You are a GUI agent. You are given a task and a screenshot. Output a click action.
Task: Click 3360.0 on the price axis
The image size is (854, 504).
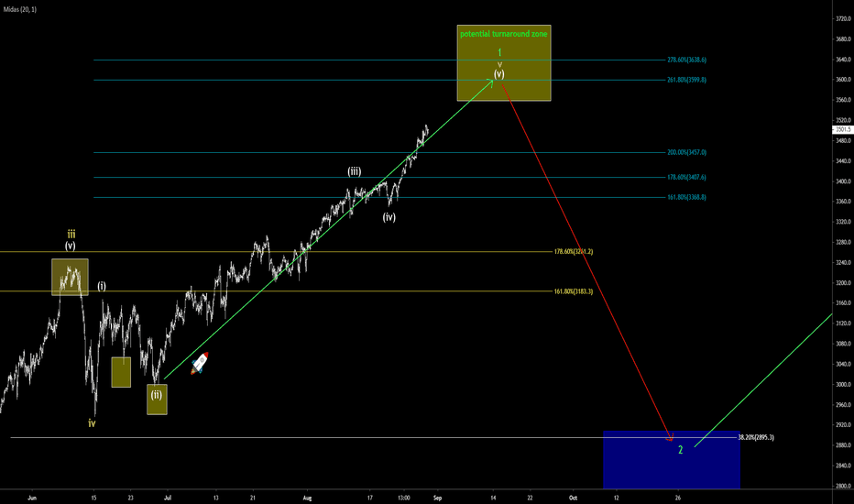pyautogui.click(x=843, y=202)
